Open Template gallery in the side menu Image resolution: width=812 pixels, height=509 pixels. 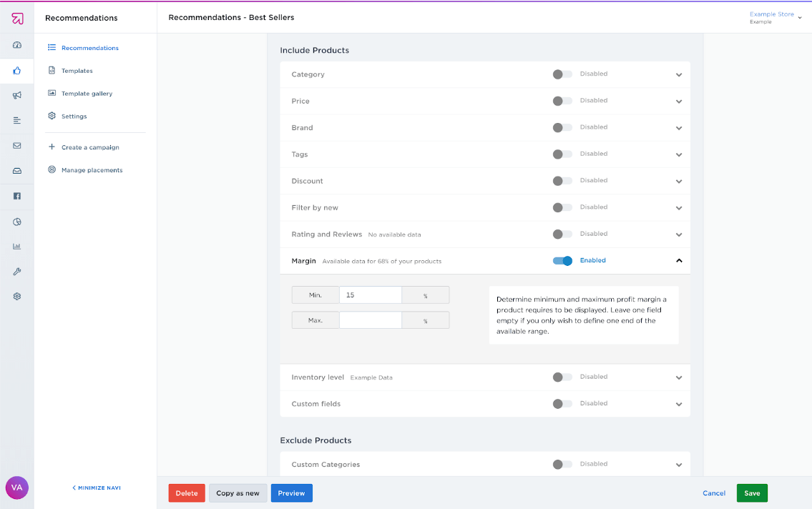tap(87, 94)
